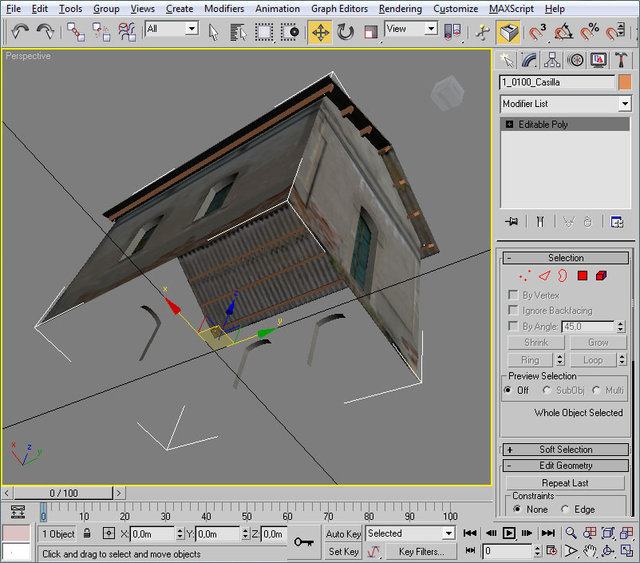Toggle the selection lock icon
Viewport: 640px width, 563px height.
click(86, 534)
